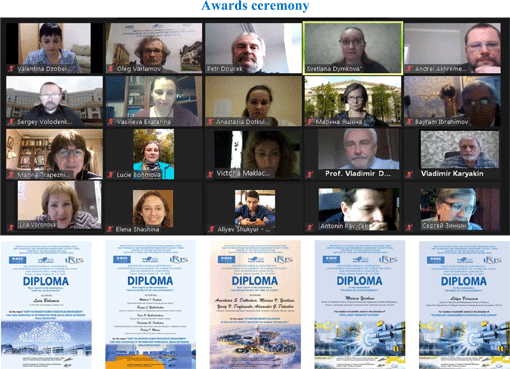This screenshot has height=369, width=510.
Task: Select Svetlana Dymkova's highlighted video tile
Action: click(x=353, y=48)
